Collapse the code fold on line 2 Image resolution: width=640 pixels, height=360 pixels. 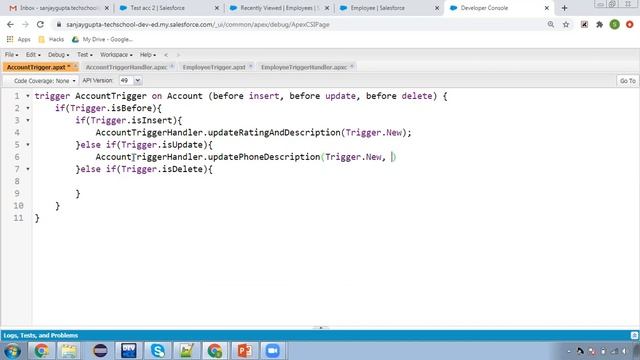[x=28, y=108]
